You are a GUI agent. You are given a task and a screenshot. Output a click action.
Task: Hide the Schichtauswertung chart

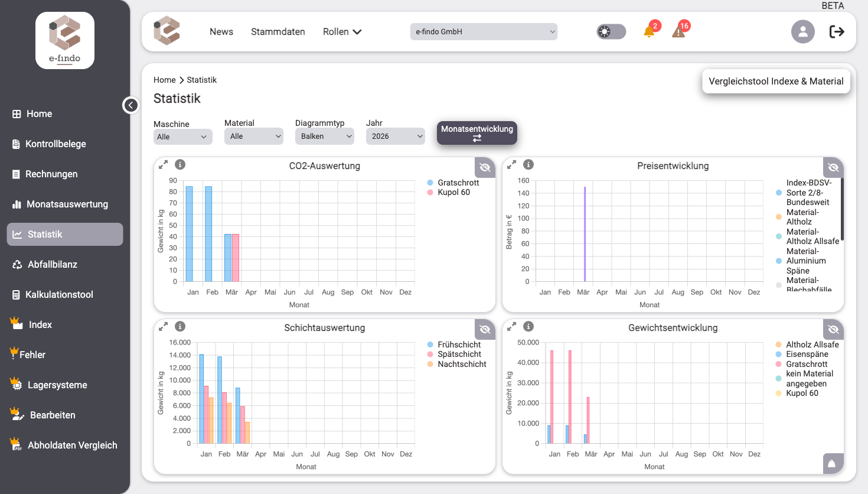tap(485, 329)
